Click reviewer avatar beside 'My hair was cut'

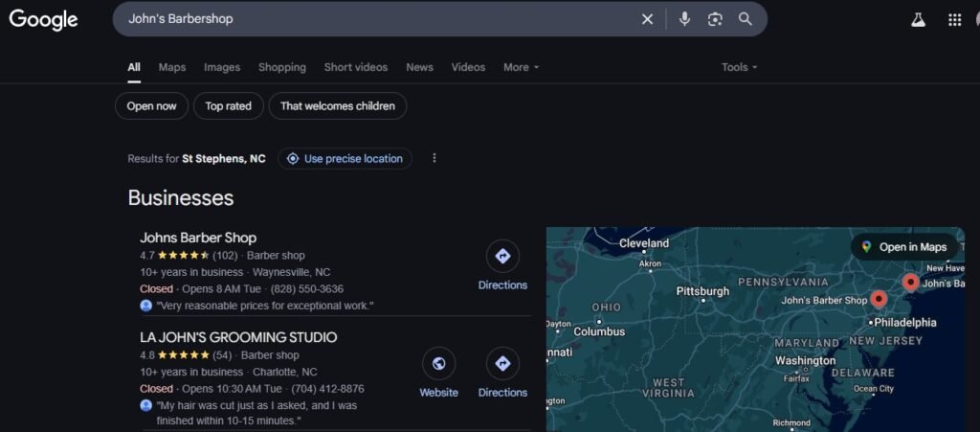145,405
